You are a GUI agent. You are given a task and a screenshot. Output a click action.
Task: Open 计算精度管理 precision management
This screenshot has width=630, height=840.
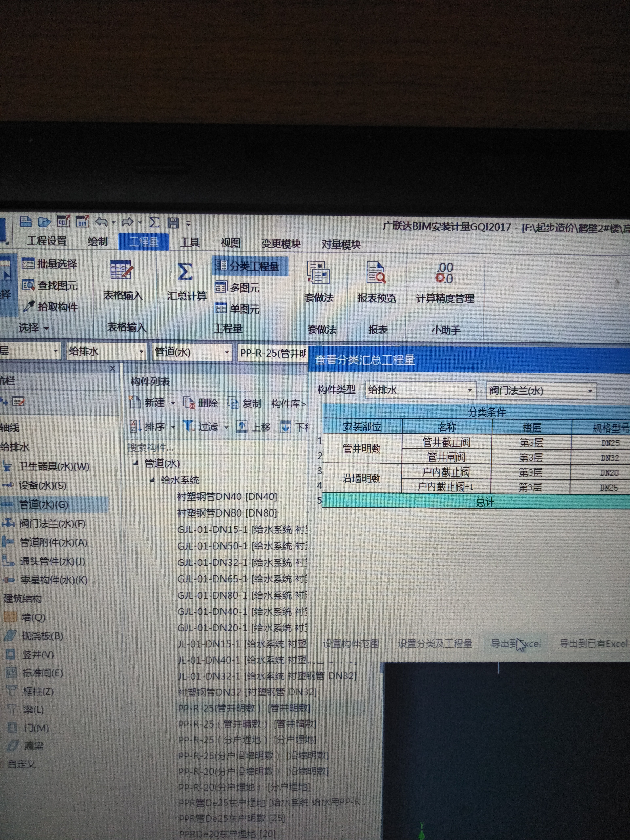pyautogui.click(x=445, y=283)
